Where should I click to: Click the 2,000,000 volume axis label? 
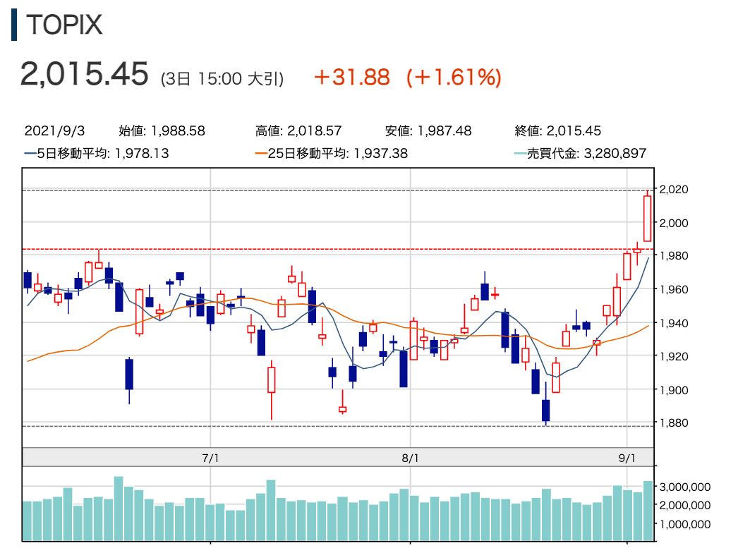(x=685, y=505)
